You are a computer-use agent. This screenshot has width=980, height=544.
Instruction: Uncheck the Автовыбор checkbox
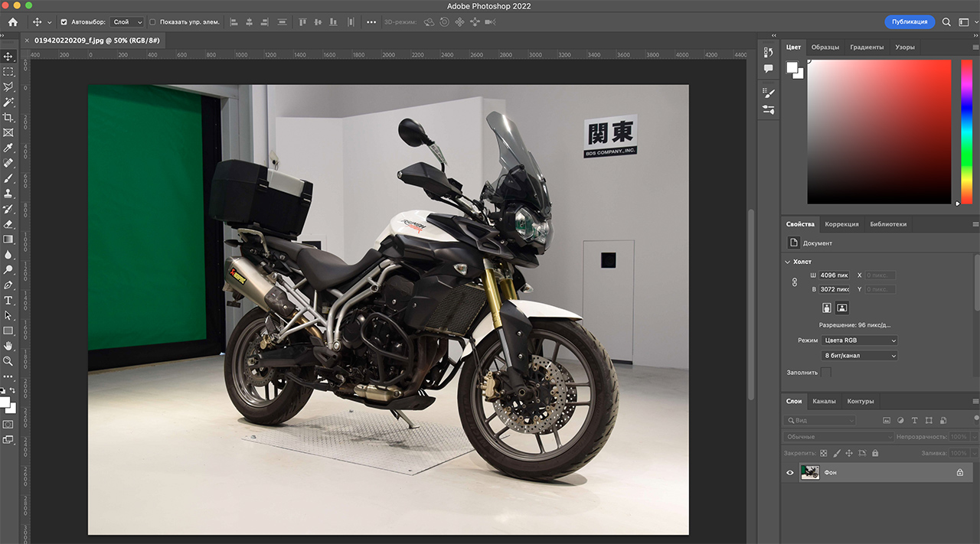coord(64,22)
